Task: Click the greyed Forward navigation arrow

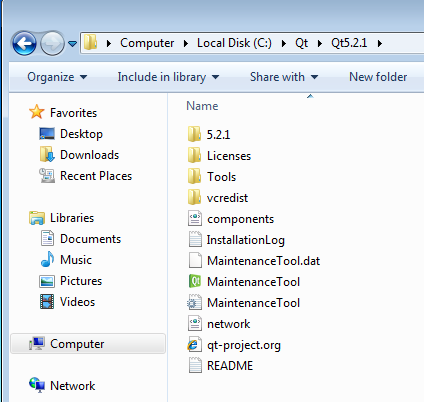Action: pyautogui.click(x=52, y=43)
